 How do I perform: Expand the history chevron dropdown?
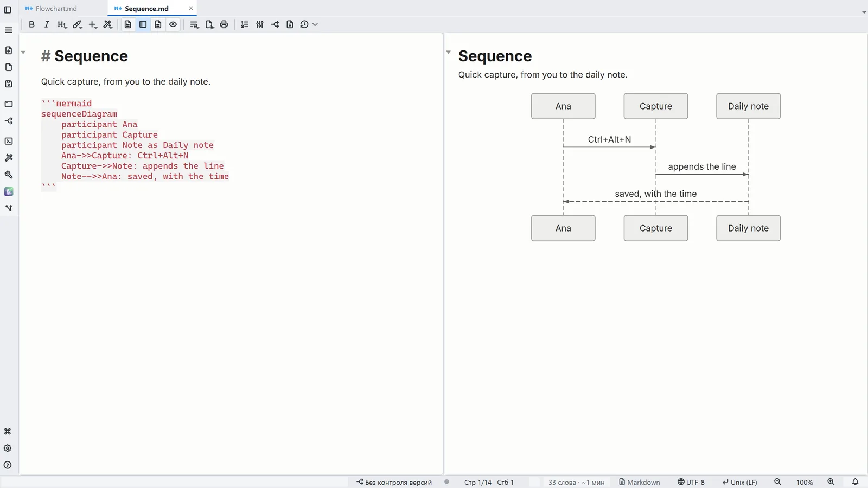(315, 24)
